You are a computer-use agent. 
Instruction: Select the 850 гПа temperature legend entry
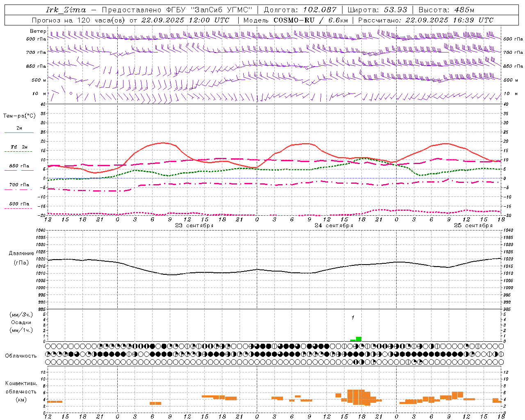coord(19,166)
